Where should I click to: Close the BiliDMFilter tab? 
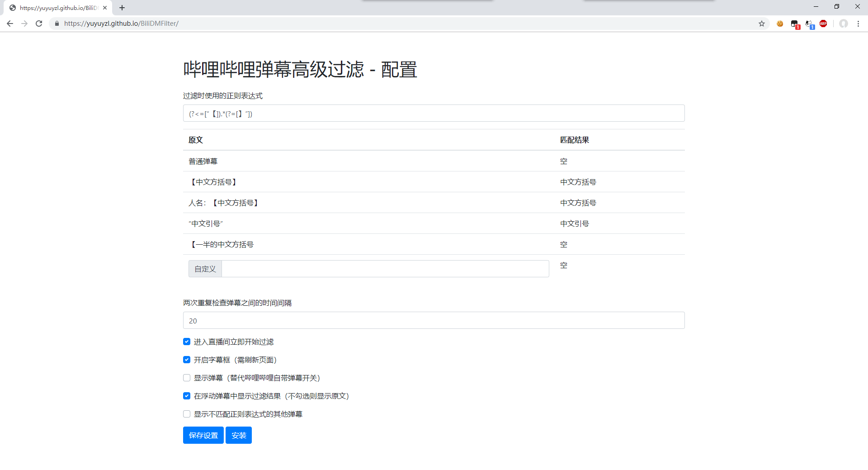tap(105, 8)
